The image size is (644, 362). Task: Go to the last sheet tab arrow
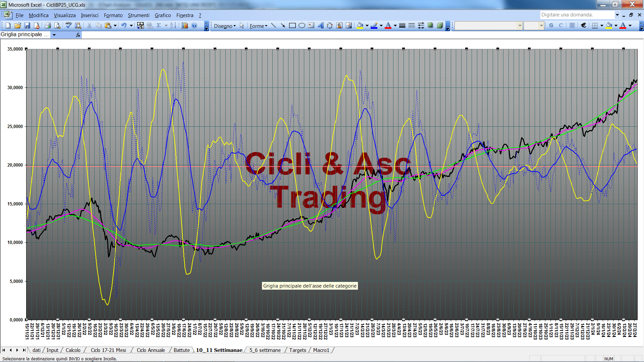tap(24, 350)
